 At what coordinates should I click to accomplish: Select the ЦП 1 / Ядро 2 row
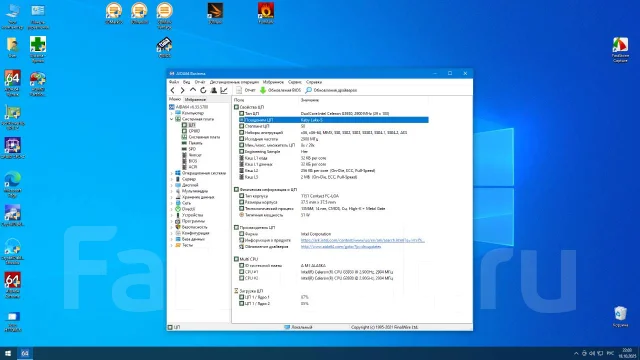pos(334,304)
